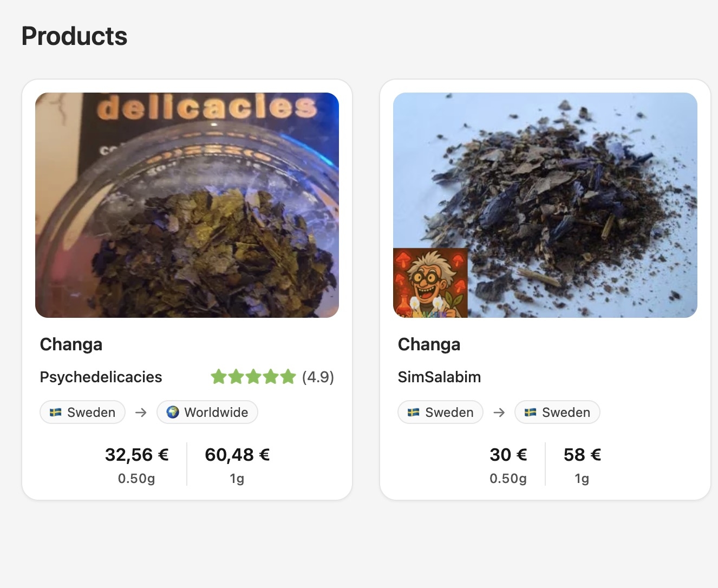
Task: Click the (4.9) rating score text
Action: coord(318,377)
